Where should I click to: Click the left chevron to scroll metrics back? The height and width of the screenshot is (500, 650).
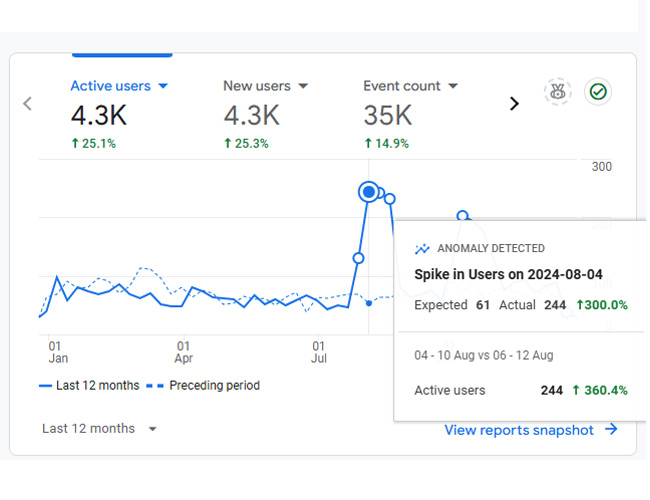[27, 103]
